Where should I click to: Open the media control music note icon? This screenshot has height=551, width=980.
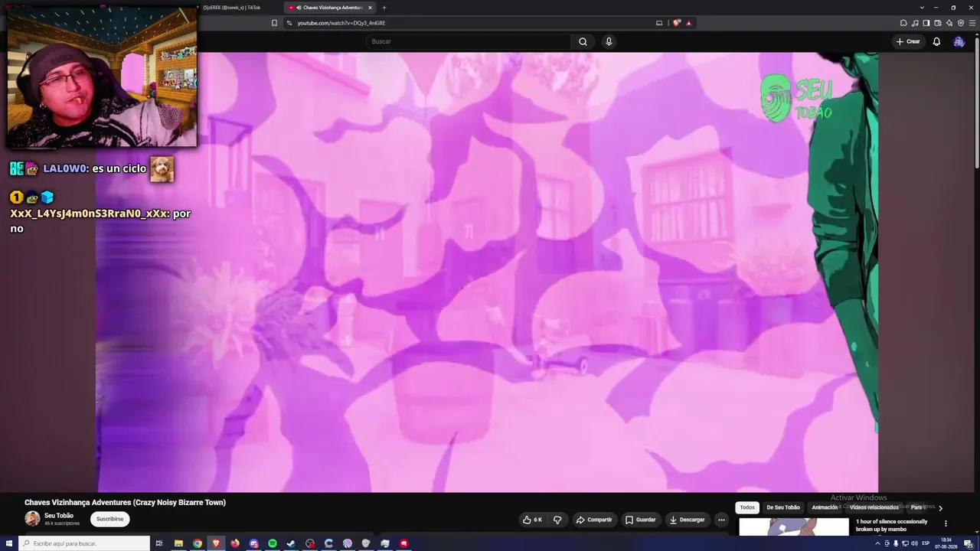click(915, 23)
